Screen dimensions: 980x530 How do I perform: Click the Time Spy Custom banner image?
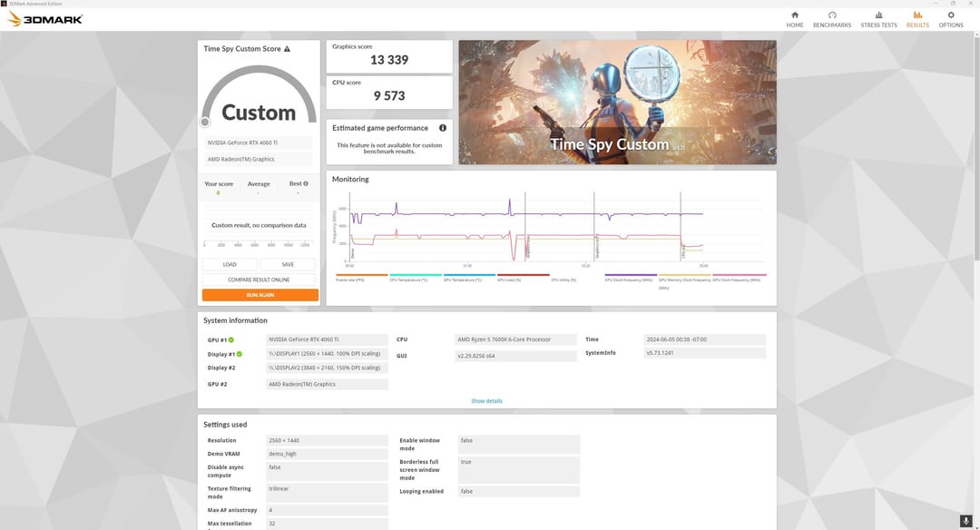tap(618, 103)
